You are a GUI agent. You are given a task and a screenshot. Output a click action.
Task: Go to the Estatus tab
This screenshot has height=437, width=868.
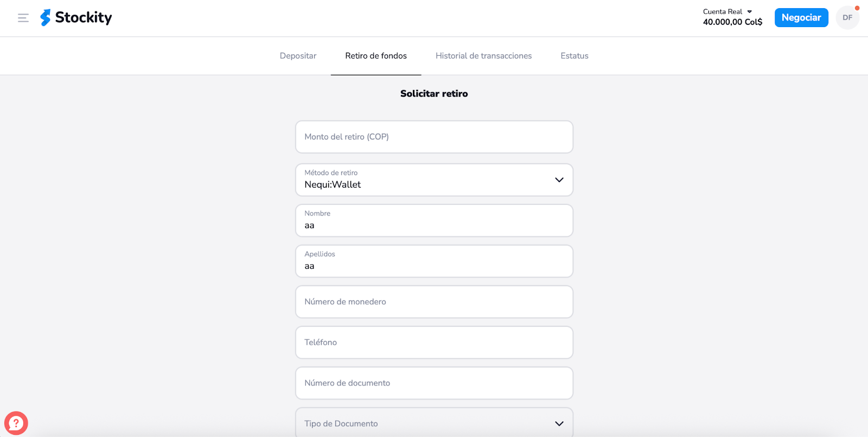tap(575, 56)
